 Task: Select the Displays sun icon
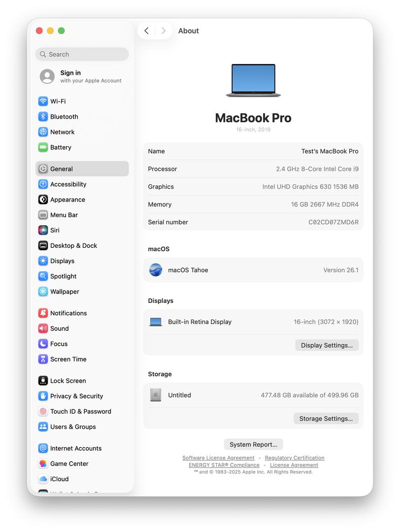tap(43, 261)
